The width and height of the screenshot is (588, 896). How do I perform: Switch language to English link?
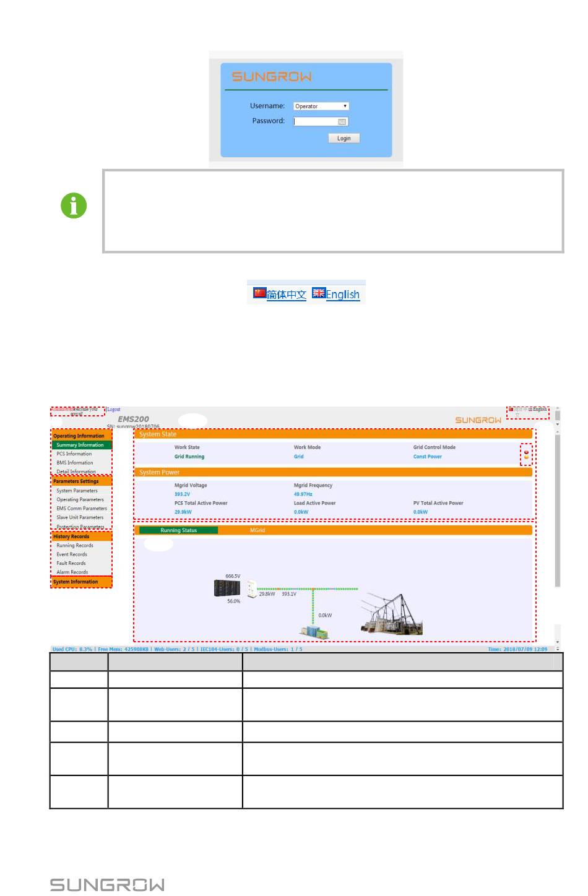tap(343, 295)
